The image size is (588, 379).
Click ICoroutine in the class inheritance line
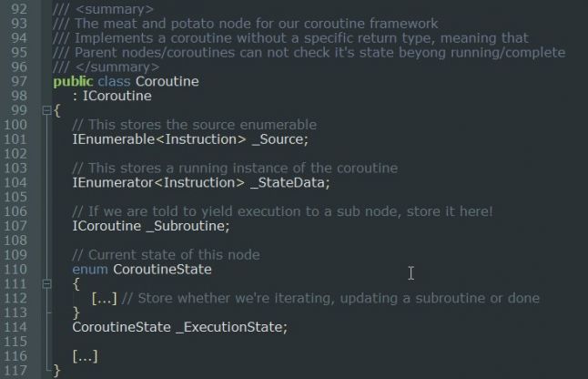[x=117, y=96]
